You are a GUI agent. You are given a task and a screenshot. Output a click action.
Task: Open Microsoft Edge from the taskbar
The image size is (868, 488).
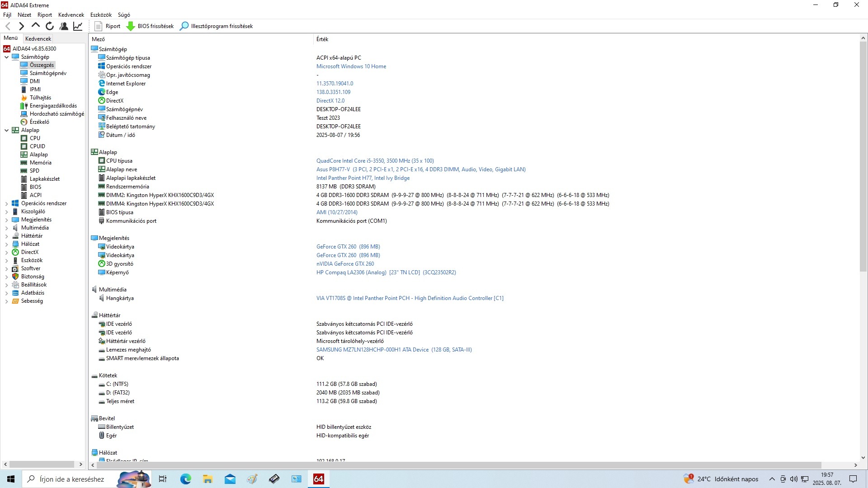[185, 479]
